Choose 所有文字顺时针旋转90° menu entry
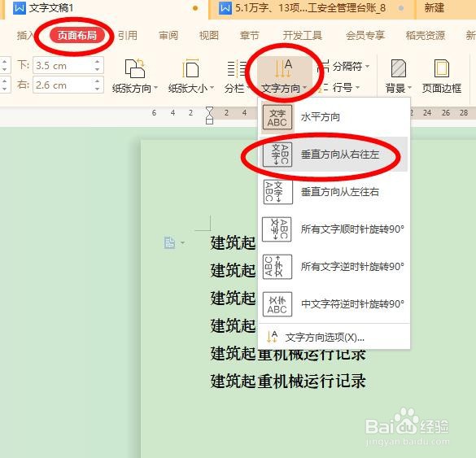476x458 pixels. coord(333,229)
